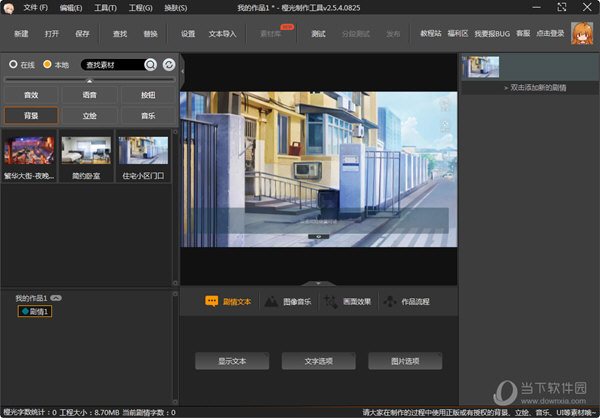Click the slider handle below the search box
Screen dimensions: 600x418
pyautogui.click(x=89, y=80)
